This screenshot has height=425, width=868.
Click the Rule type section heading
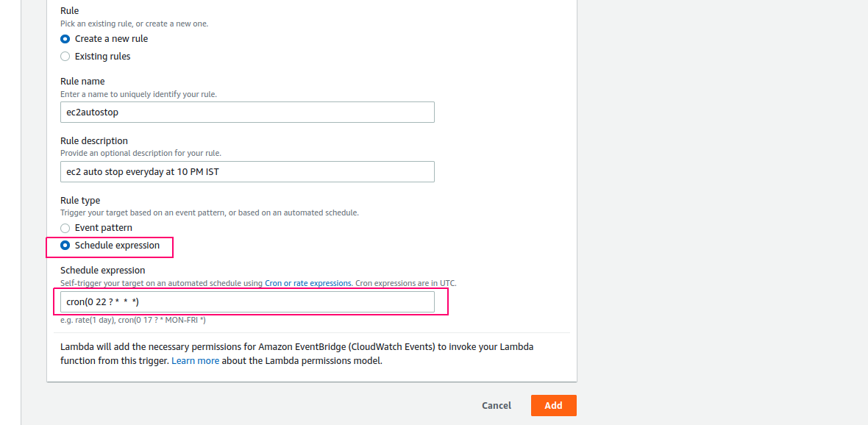tap(80, 200)
